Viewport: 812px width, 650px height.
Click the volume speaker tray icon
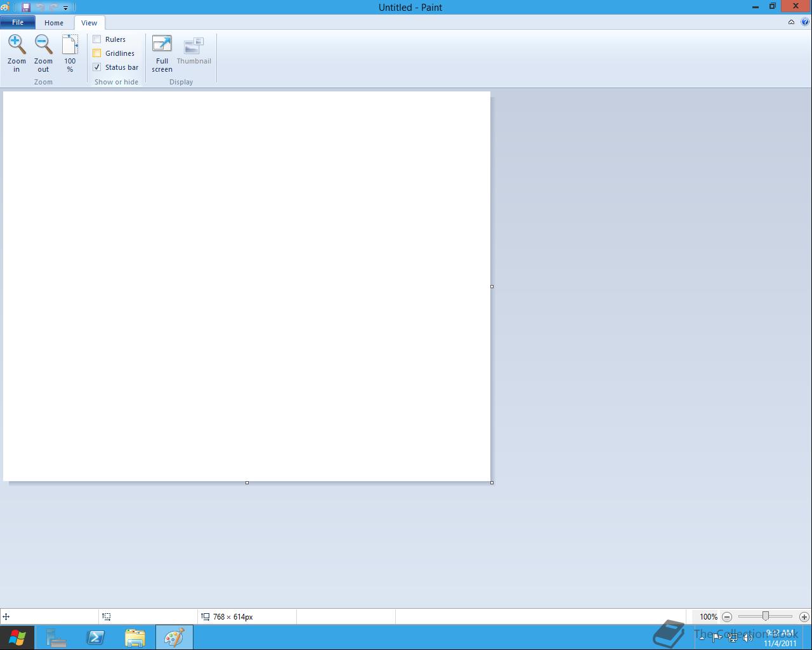(748, 637)
